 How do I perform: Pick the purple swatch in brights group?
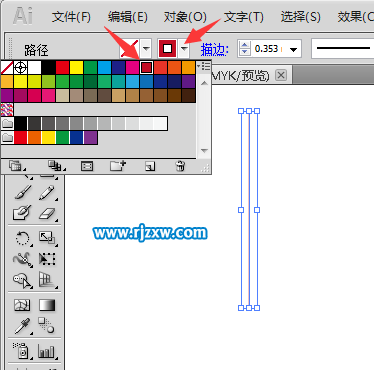click(90, 138)
